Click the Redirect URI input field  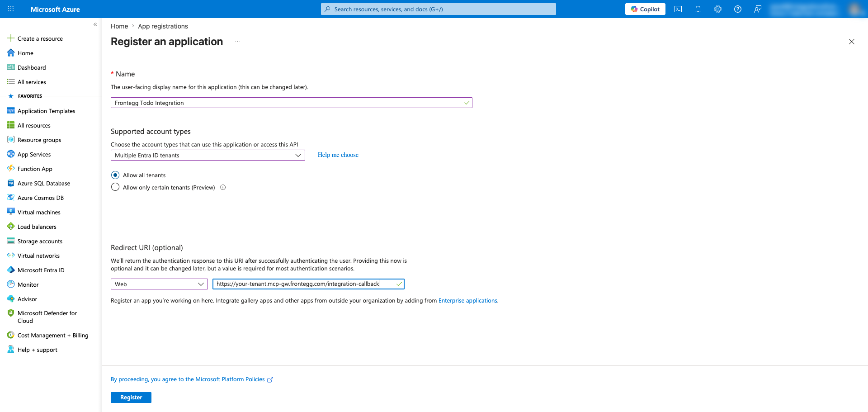click(308, 284)
